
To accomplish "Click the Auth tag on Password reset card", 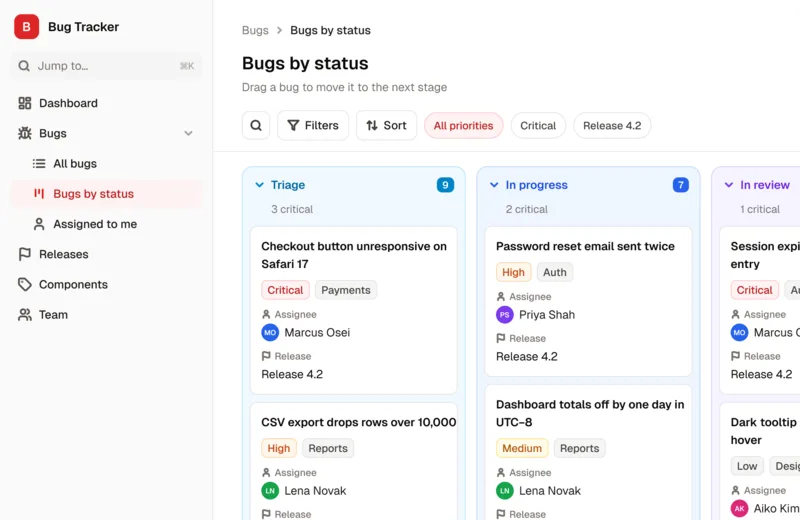I will [555, 272].
